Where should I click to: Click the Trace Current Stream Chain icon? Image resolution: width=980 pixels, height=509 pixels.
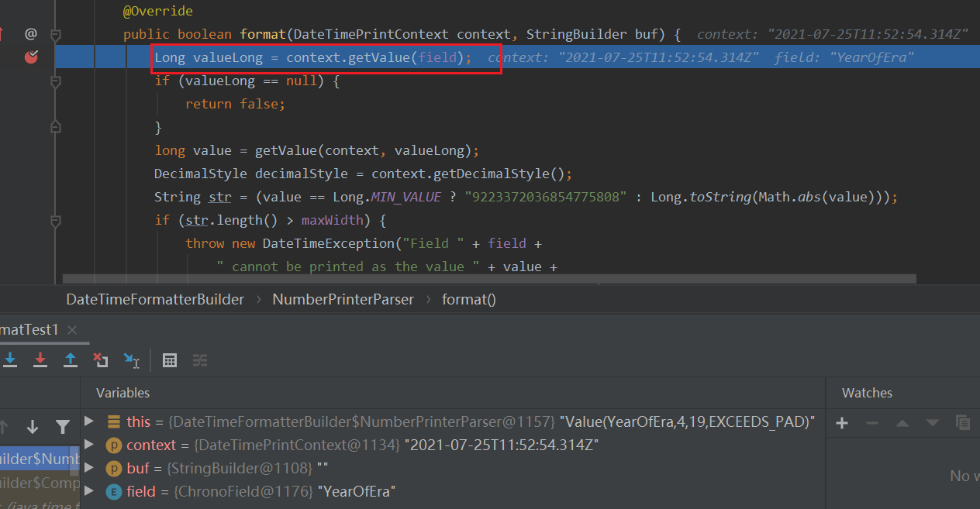coord(200,359)
